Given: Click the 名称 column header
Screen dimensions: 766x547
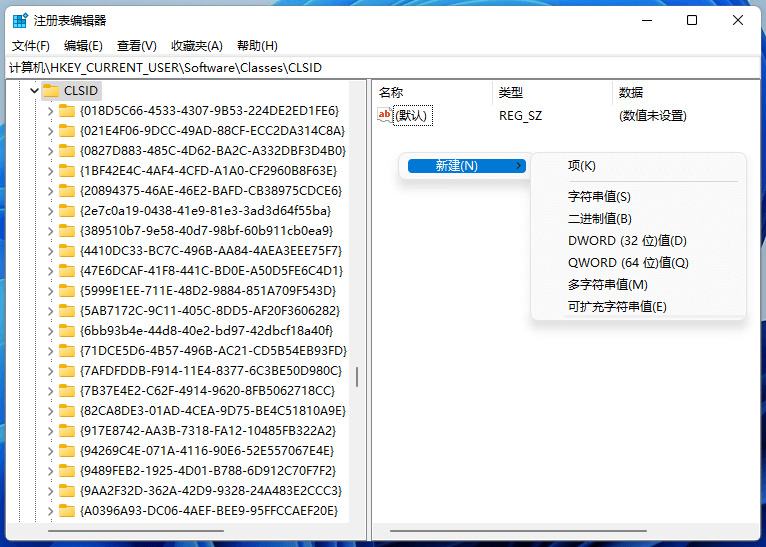Looking at the screenshot, I should click(391, 93).
